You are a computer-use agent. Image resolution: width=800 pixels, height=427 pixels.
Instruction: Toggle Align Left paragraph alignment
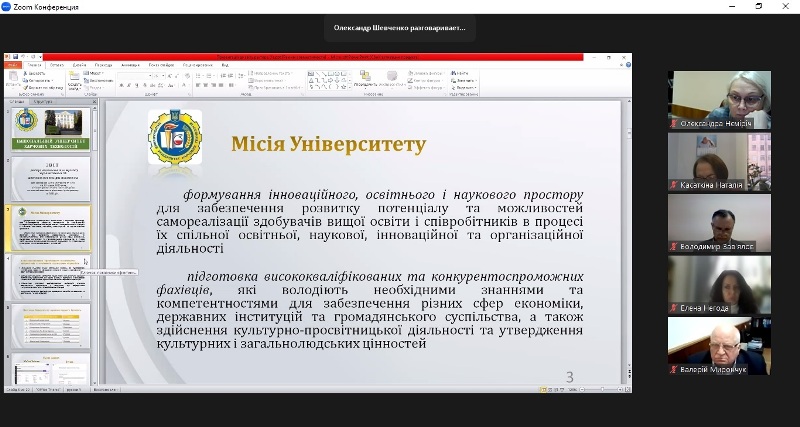[x=198, y=85]
